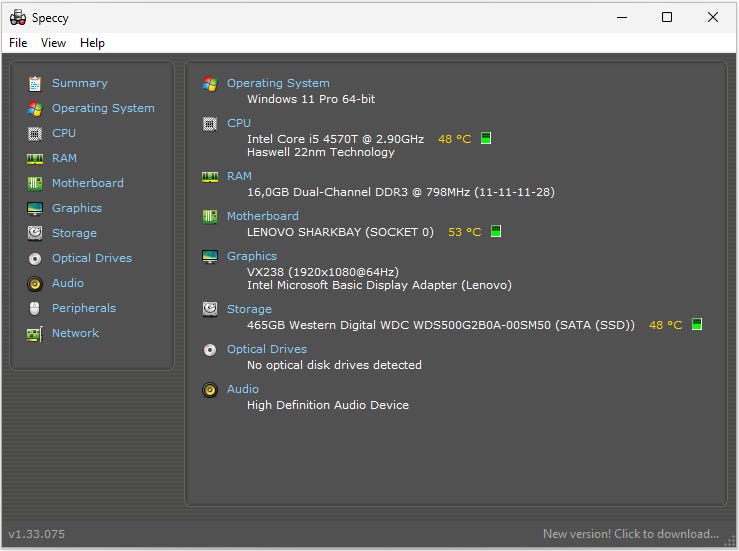The image size is (739, 551).
Task: Select Network in the sidebar list
Action: (75, 333)
